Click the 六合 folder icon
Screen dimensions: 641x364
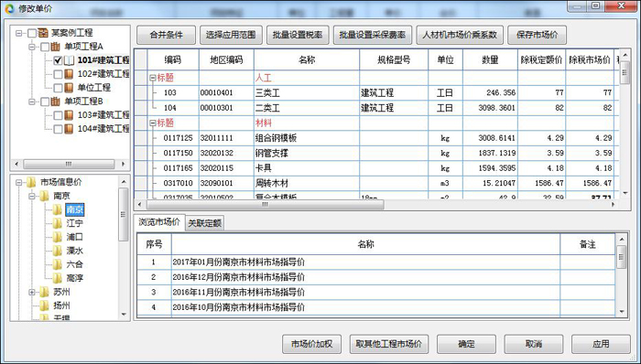tap(58, 264)
